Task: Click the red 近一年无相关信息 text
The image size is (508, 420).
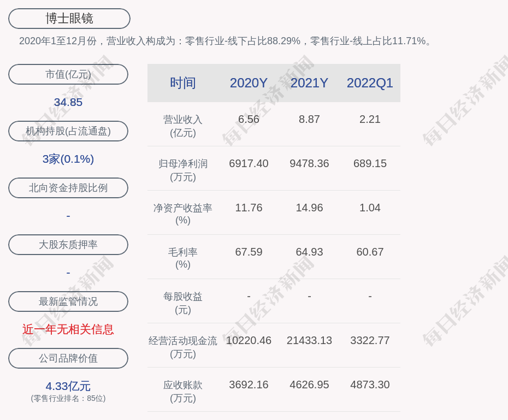Action: pyautogui.click(x=68, y=329)
